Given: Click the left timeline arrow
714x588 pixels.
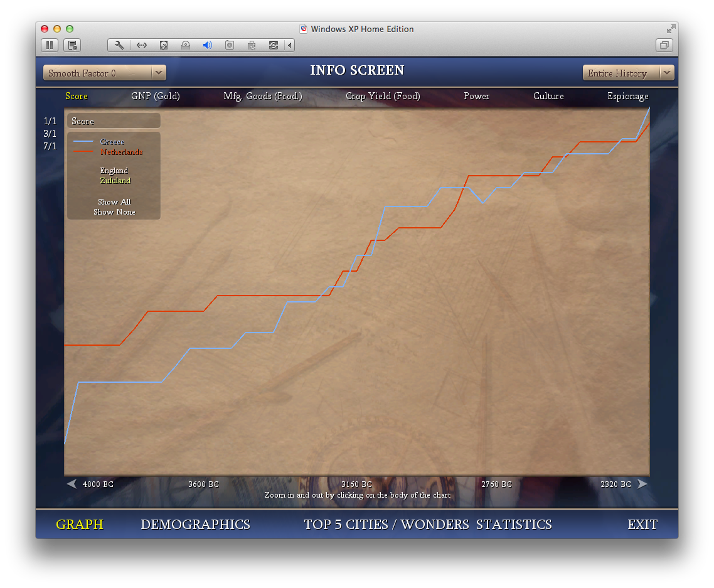Looking at the screenshot, I should 72,484.
